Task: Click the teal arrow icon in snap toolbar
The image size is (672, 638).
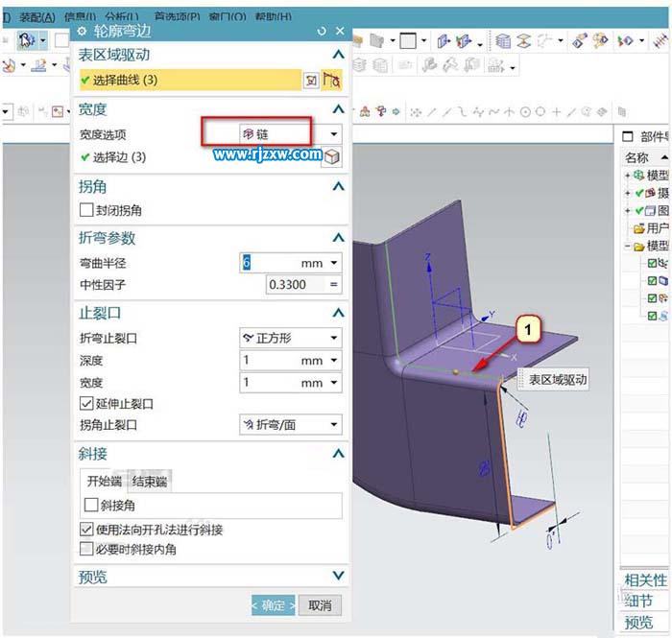Action: coord(396,111)
